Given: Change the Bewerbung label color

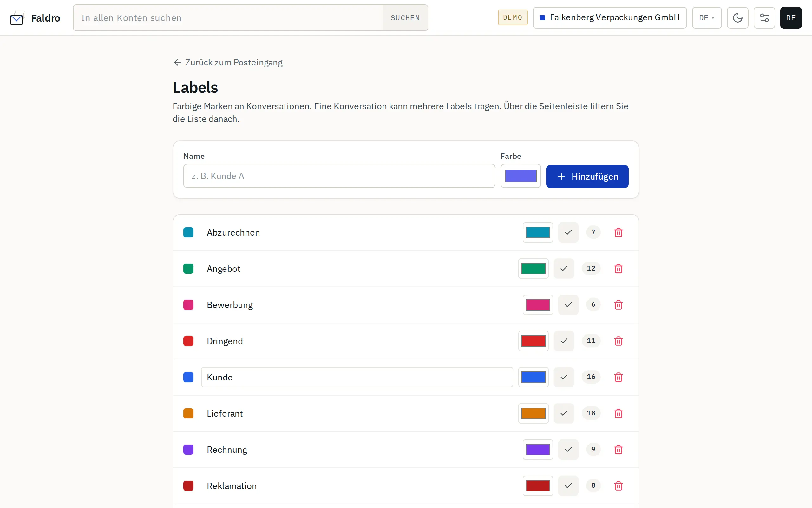Looking at the screenshot, I should click(x=538, y=305).
